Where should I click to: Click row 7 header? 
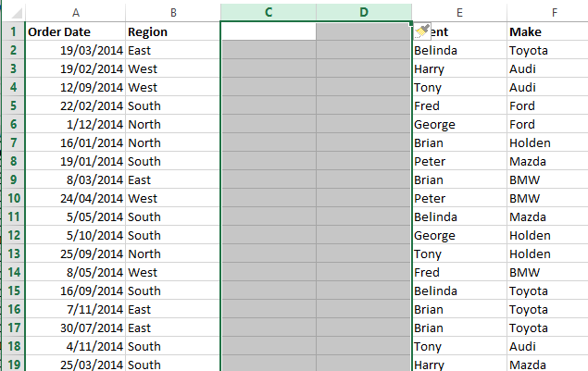14,142
